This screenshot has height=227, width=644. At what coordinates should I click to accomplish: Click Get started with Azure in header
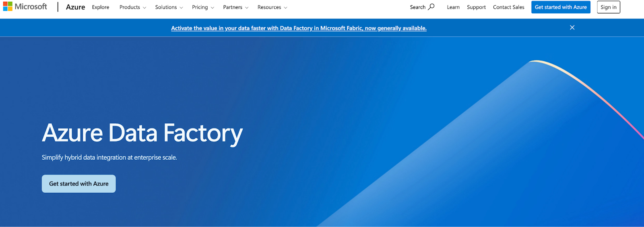(x=561, y=7)
